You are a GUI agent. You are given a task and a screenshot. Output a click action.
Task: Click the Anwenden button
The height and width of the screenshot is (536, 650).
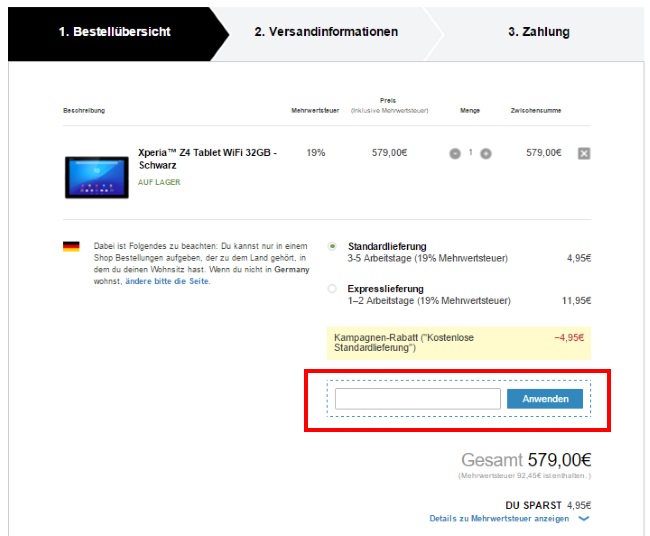tap(545, 399)
